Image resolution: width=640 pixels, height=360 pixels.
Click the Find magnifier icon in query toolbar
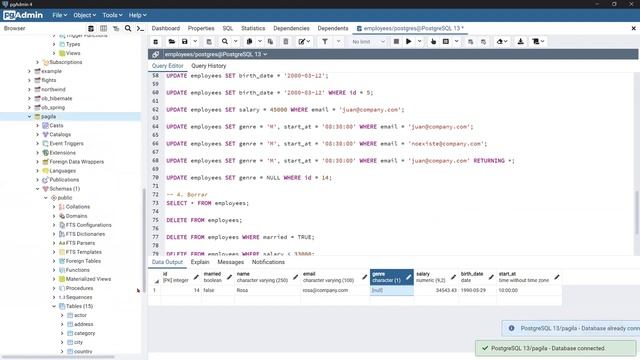coord(225,42)
